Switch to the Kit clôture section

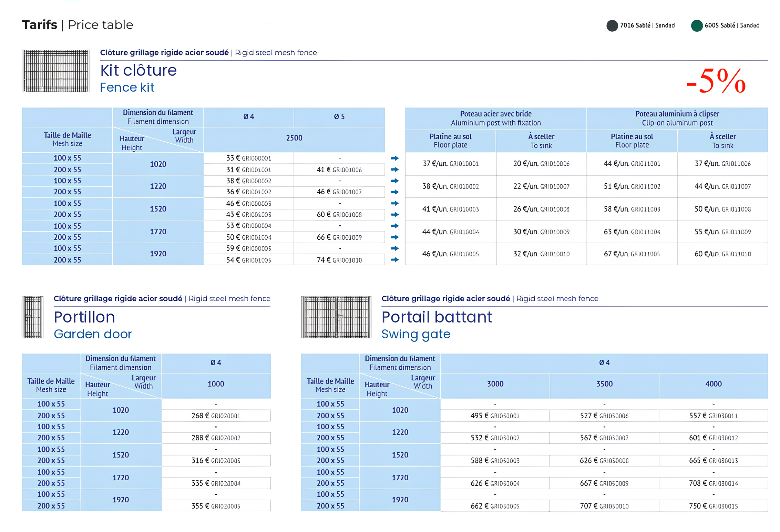pos(138,71)
